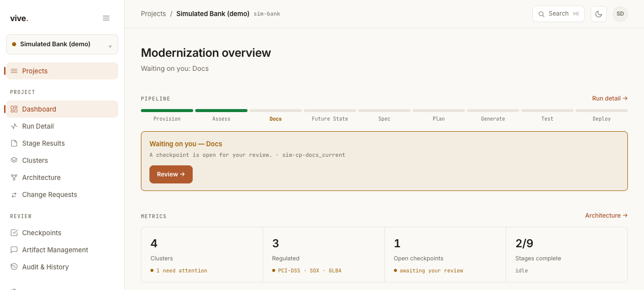This screenshot has height=290, width=644.
Task: Click the Projects breadcrumb link
Action: [153, 14]
